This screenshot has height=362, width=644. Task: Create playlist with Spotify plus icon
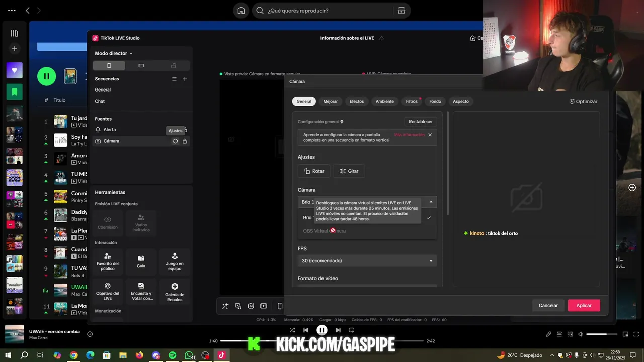coord(15,49)
